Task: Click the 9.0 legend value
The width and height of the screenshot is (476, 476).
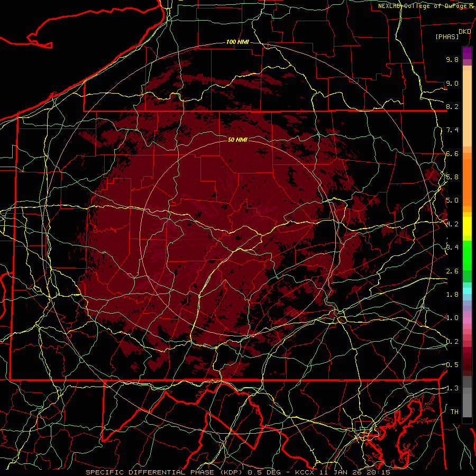Action: pyautogui.click(x=452, y=83)
